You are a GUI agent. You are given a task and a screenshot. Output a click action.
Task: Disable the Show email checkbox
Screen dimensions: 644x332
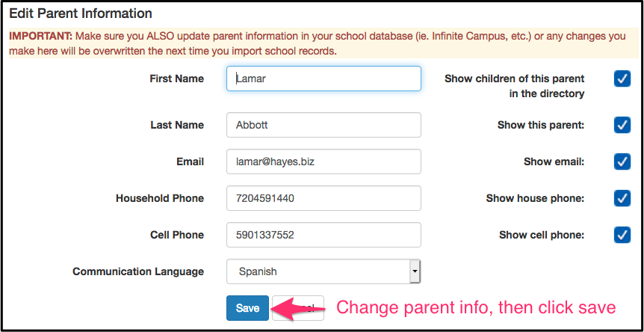point(622,162)
